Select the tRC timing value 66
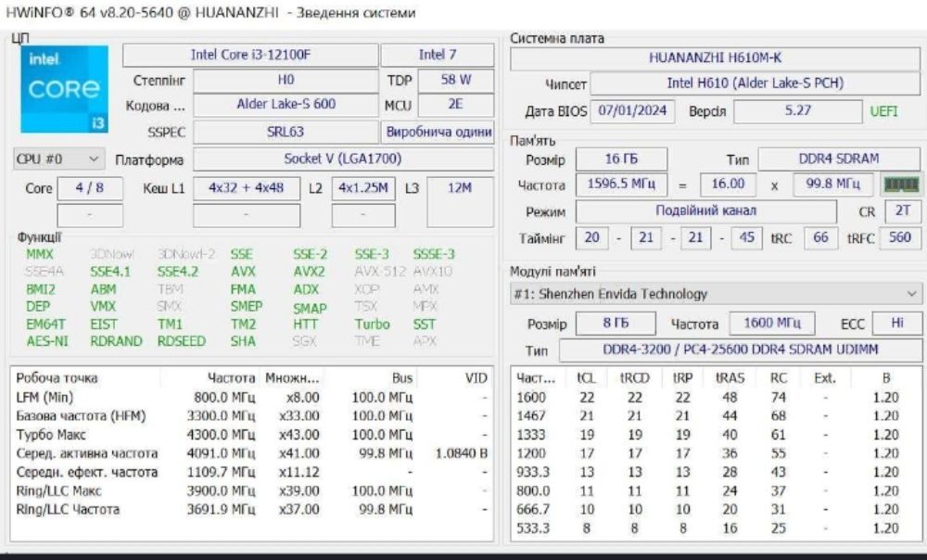Viewport: 927px width, 560px height. coord(820,237)
